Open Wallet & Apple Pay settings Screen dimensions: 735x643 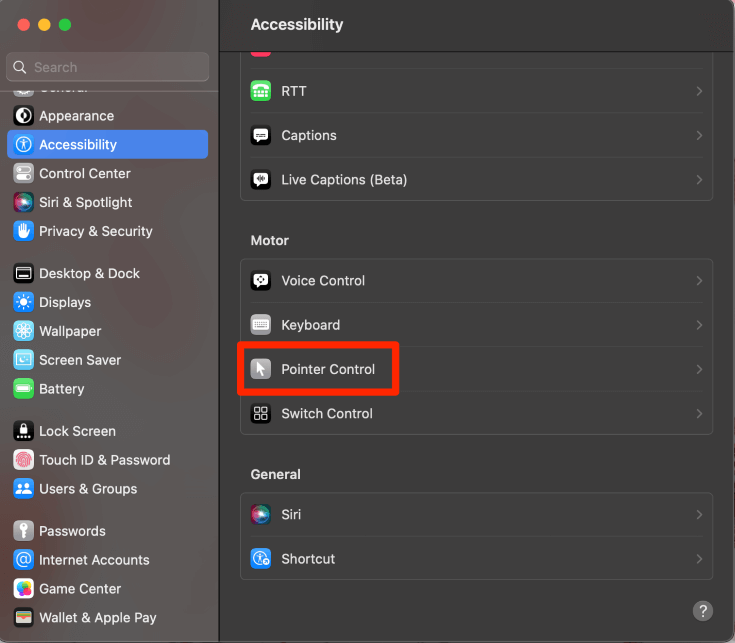(97, 617)
